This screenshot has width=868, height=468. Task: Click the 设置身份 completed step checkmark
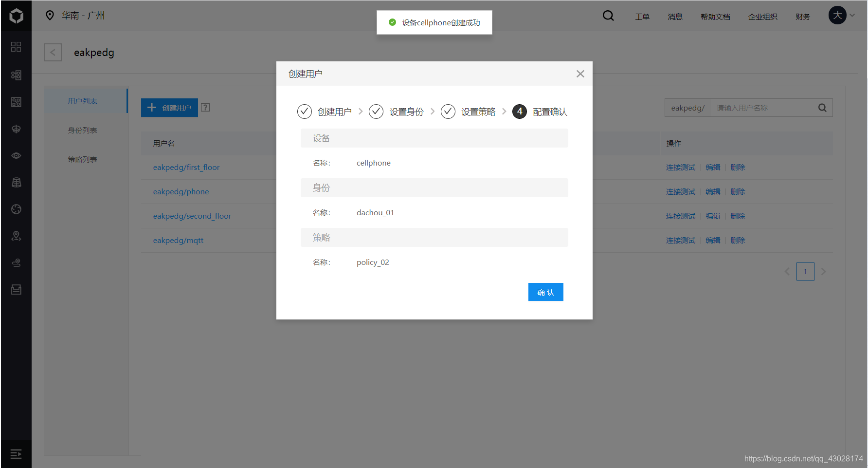pyautogui.click(x=376, y=112)
